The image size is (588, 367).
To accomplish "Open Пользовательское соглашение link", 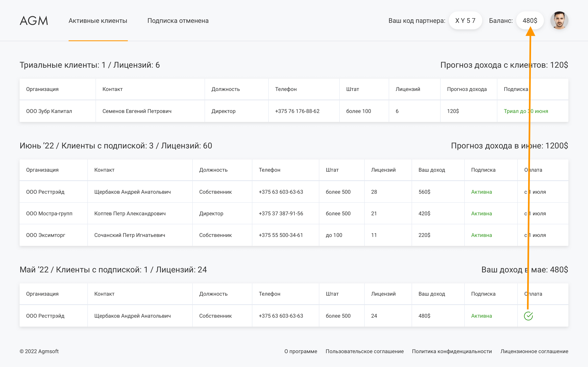I will click(364, 351).
